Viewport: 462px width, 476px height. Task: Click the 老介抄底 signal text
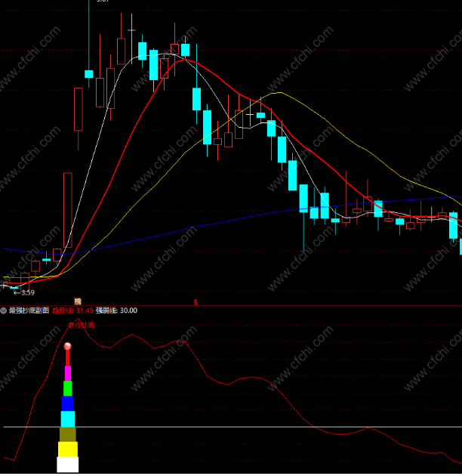click(81, 325)
